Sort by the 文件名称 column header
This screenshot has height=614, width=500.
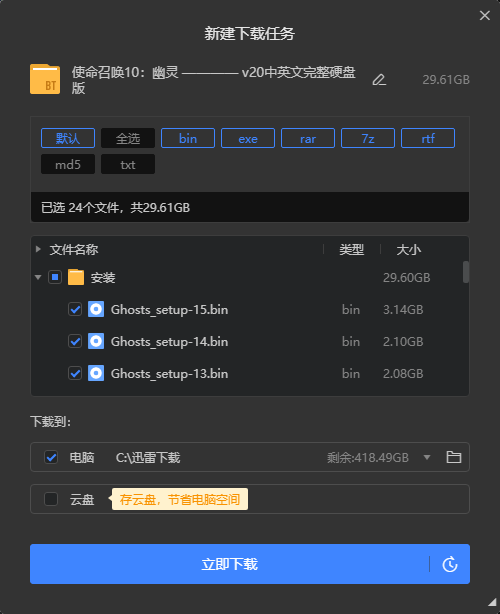tap(74, 249)
